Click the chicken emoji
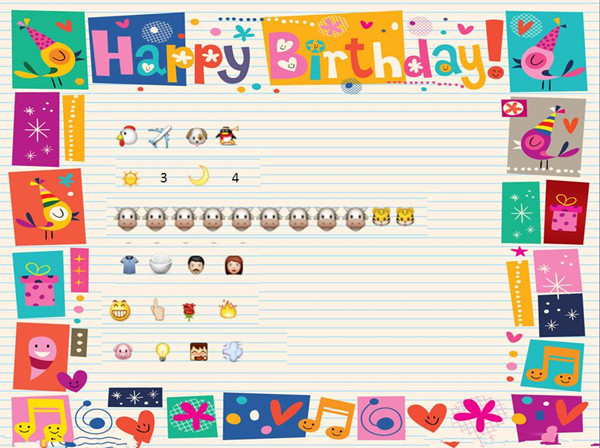Viewport: 600px width, 448px height. (x=127, y=136)
